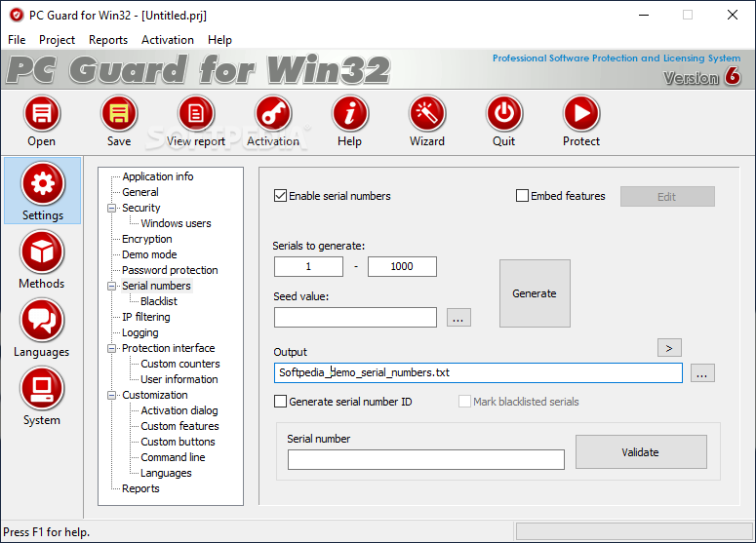The width and height of the screenshot is (756, 543).
Task: Select Activation dialog tree item
Action: 179,410
